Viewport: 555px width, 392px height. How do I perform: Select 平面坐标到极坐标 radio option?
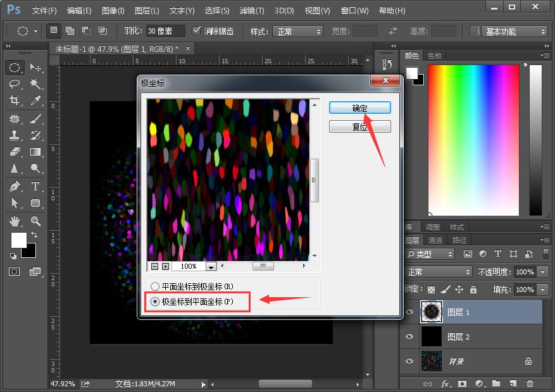(x=155, y=286)
